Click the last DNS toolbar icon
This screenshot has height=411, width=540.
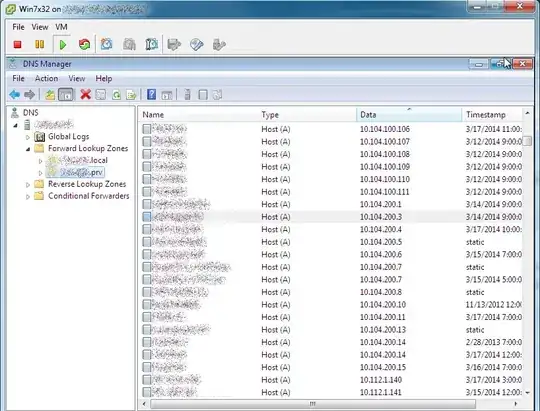218,95
